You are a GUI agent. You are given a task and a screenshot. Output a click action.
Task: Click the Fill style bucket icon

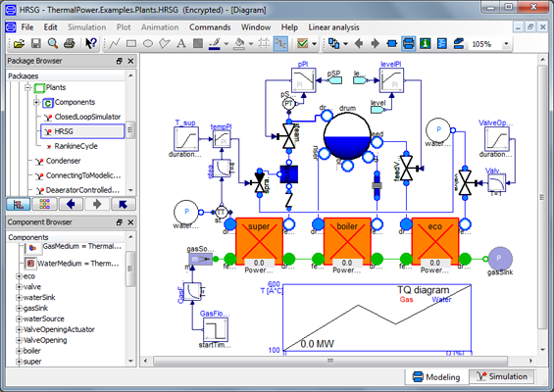point(239,44)
